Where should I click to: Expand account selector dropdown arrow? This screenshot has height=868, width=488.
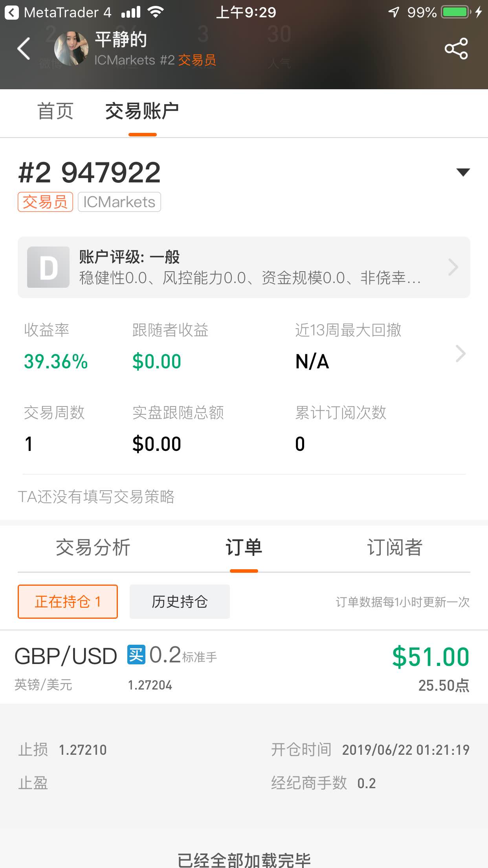463,172
